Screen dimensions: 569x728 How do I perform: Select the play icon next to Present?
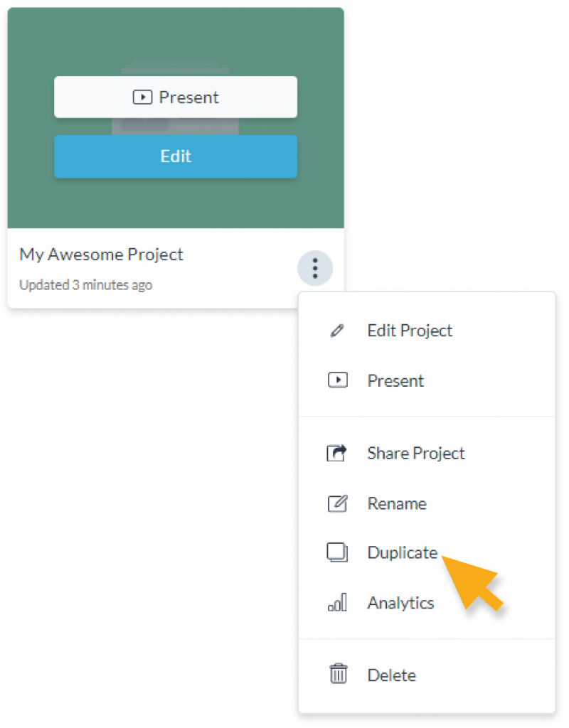pos(338,380)
